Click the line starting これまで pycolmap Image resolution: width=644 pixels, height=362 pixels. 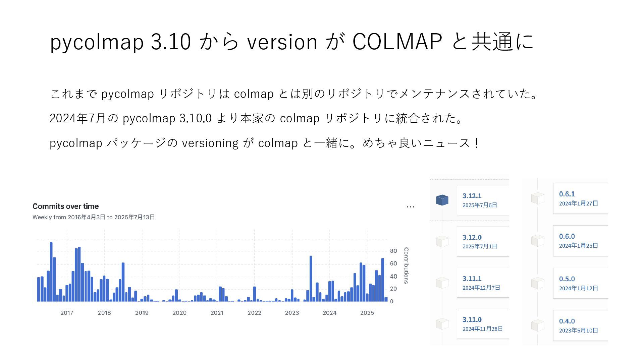tap(294, 94)
